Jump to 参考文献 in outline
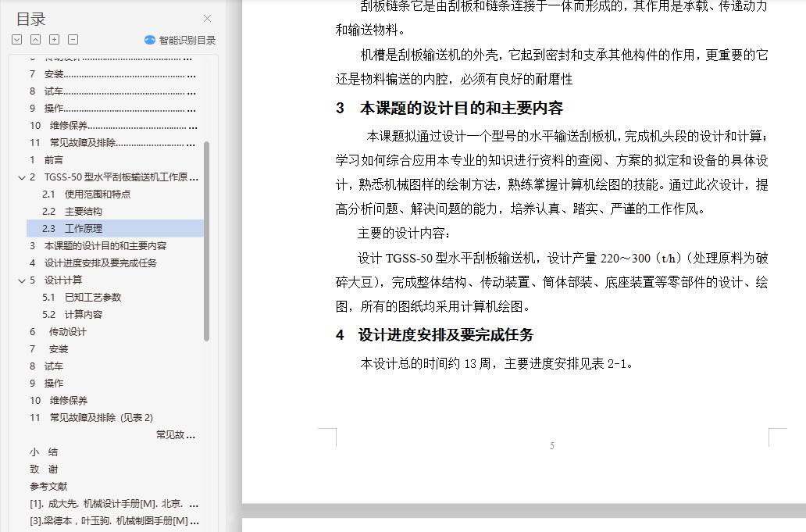The image size is (806, 532). click(x=48, y=486)
